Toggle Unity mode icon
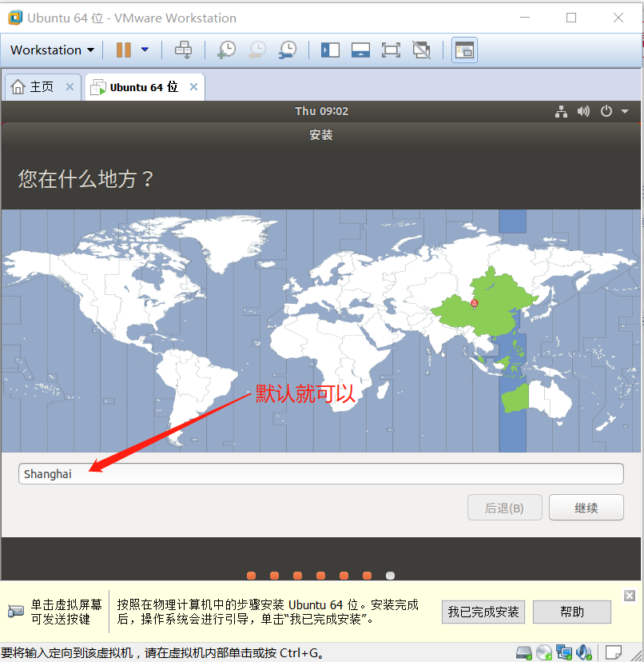The width and height of the screenshot is (644, 662). click(421, 50)
